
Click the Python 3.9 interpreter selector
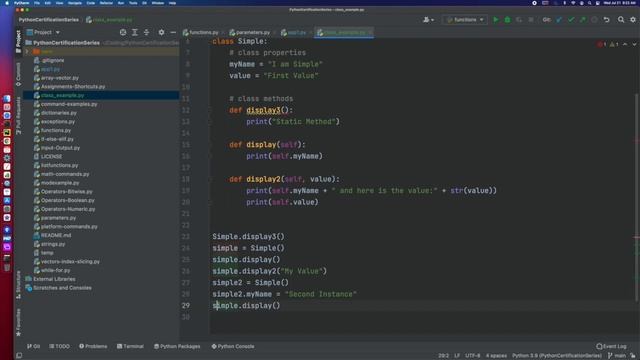(557, 356)
